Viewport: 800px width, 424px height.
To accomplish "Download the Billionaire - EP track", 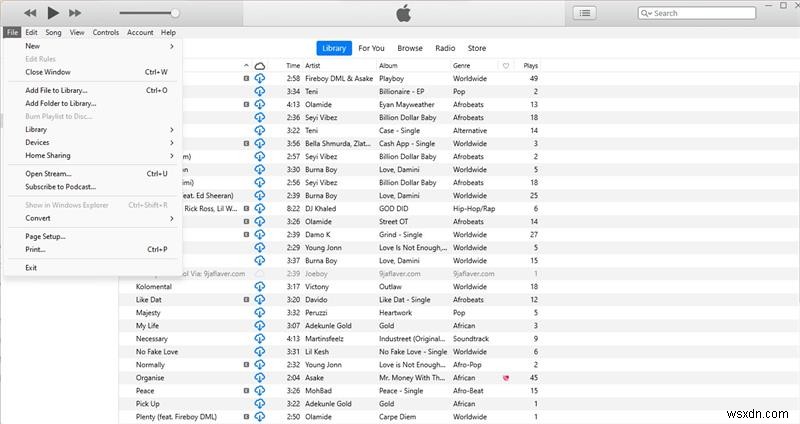I will (x=260, y=91).
